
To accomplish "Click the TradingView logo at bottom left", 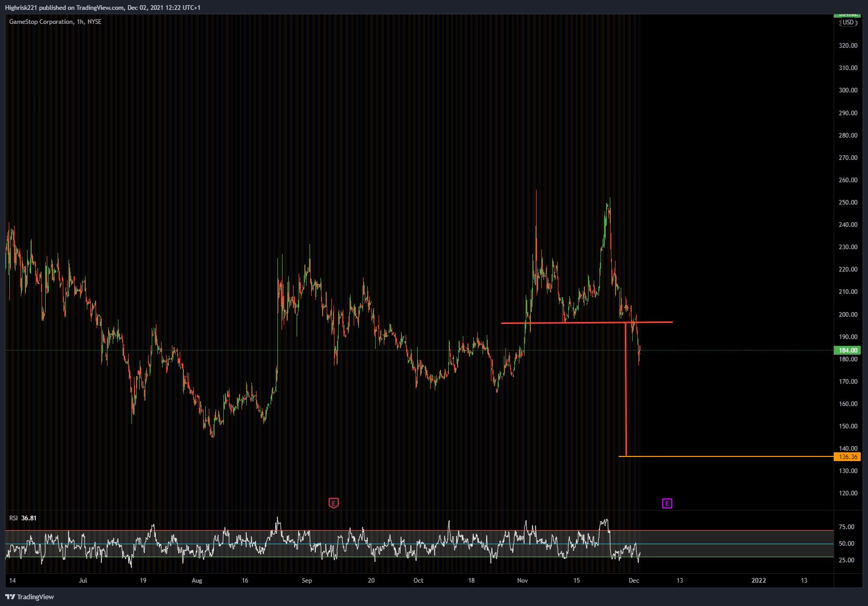I will click(x=30, y=597).
